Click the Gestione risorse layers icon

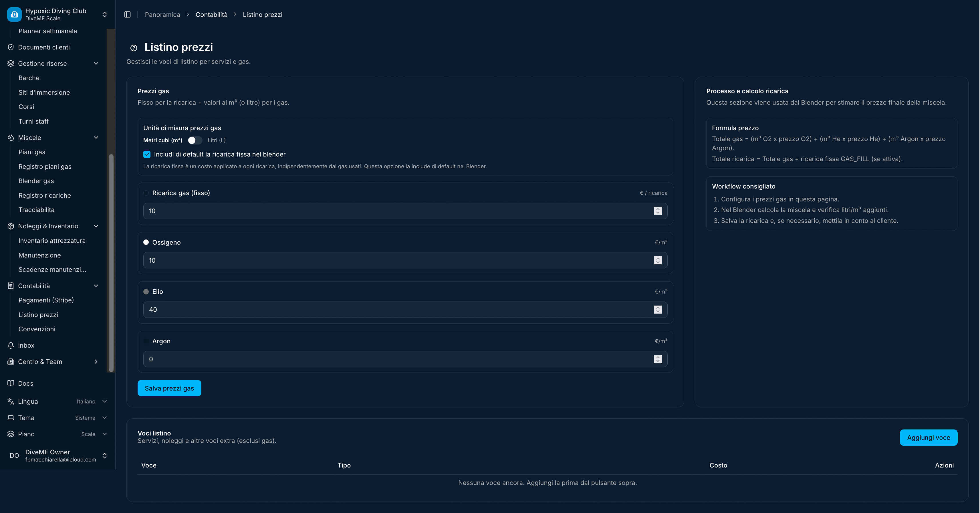click(11, 64)
